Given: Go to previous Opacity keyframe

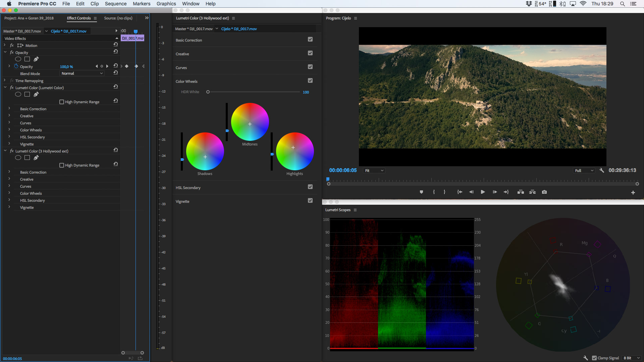Looking at the screenshot, I should [x=97, y=66].
